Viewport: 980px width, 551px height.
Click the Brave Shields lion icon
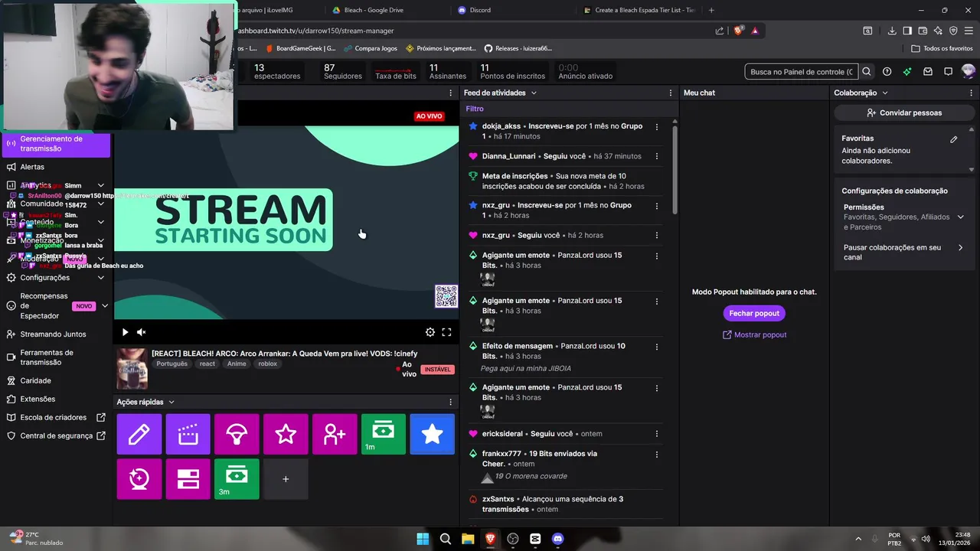(x=738, y=31)
